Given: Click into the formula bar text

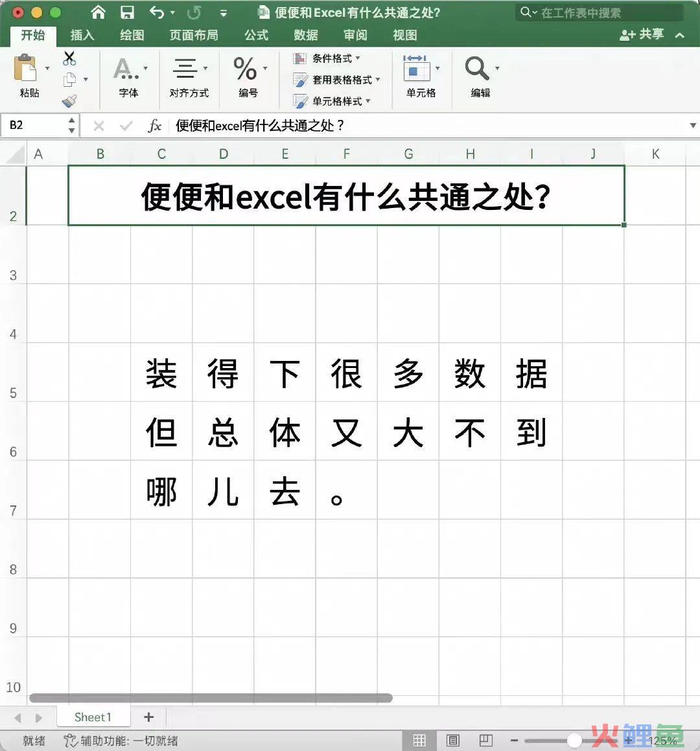Looking at the screenshot, I should pos(260,126).
